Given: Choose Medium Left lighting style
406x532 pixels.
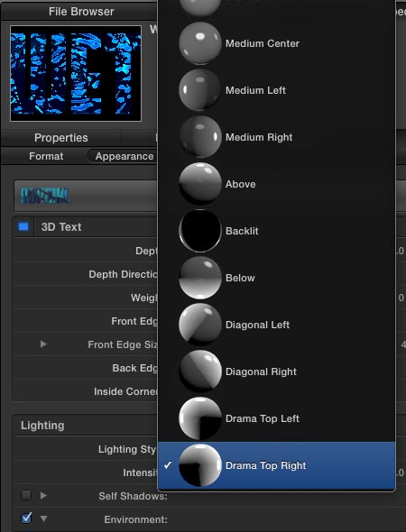Looking at the screenshot, I should click(277, 90).
